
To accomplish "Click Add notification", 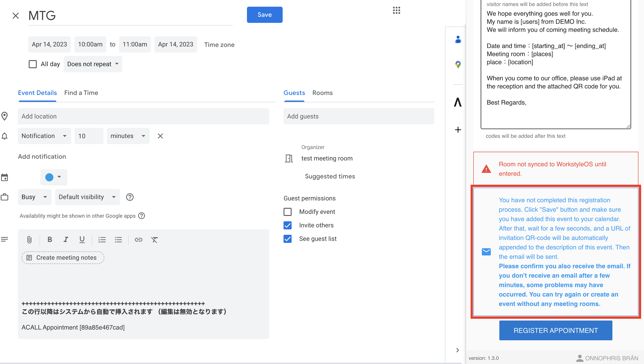I will pos(42,156).
